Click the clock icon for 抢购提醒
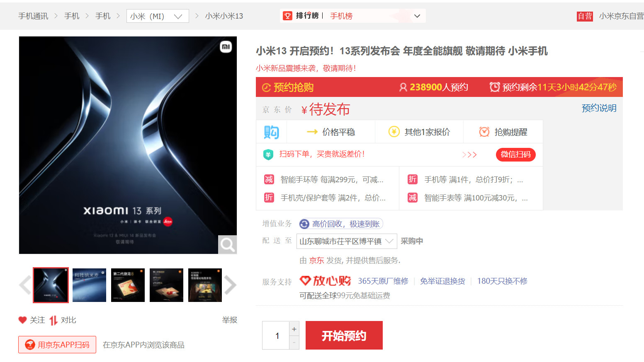This screenshot has height=362, width=644. point(484,131)
